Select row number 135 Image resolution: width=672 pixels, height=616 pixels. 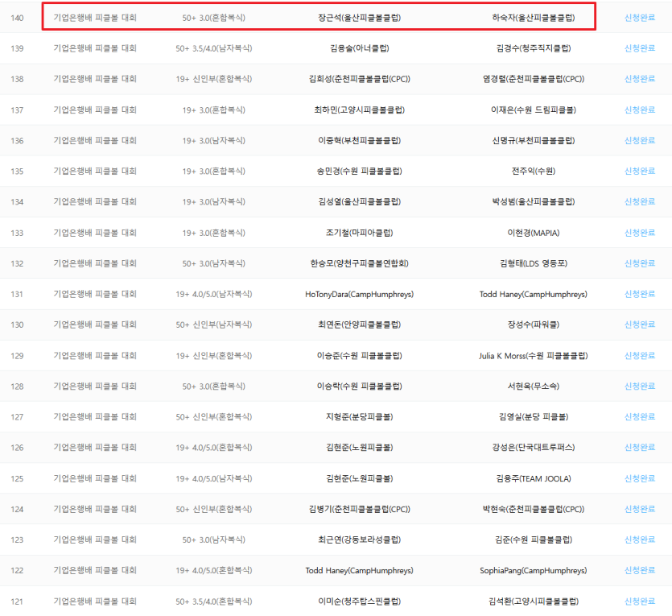tap(17, 171)
